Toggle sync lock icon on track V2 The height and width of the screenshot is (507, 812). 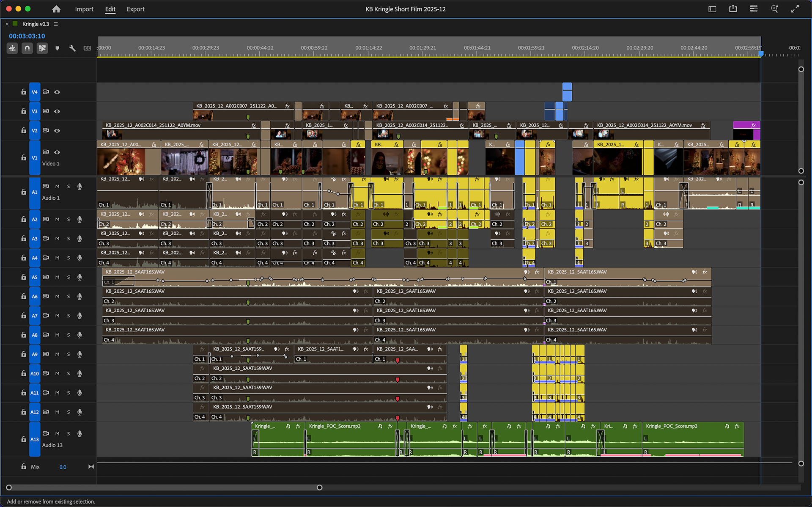tap(46, 130)
